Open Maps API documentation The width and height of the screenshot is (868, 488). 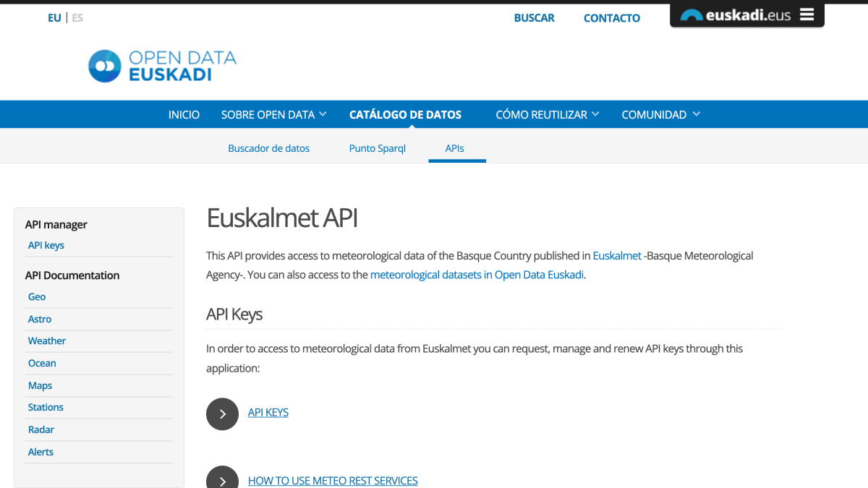coord(40,385)
